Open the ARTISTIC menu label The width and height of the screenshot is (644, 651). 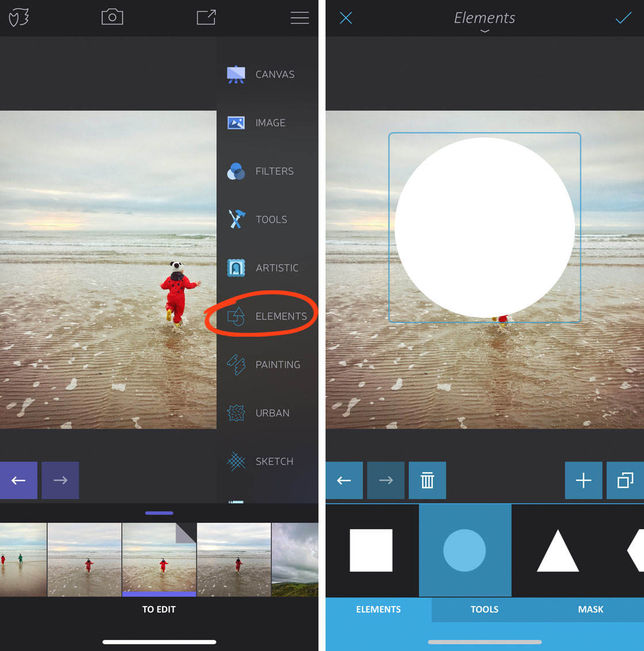point(277,268)
